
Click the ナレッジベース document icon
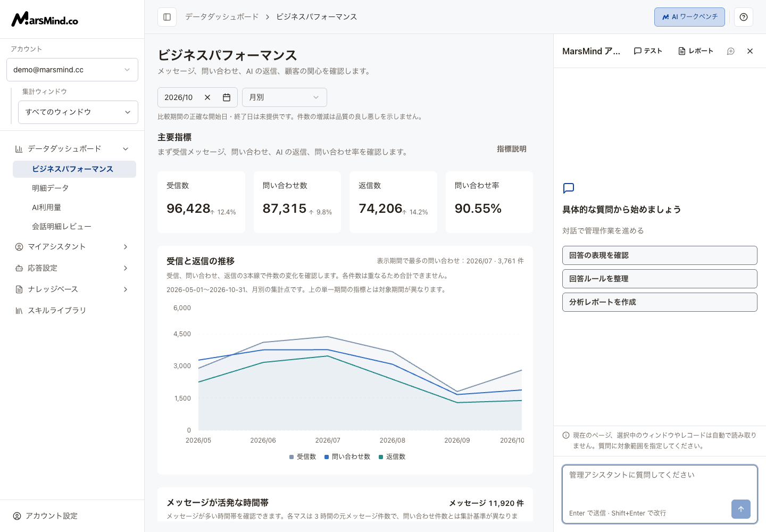coord(19,289)
